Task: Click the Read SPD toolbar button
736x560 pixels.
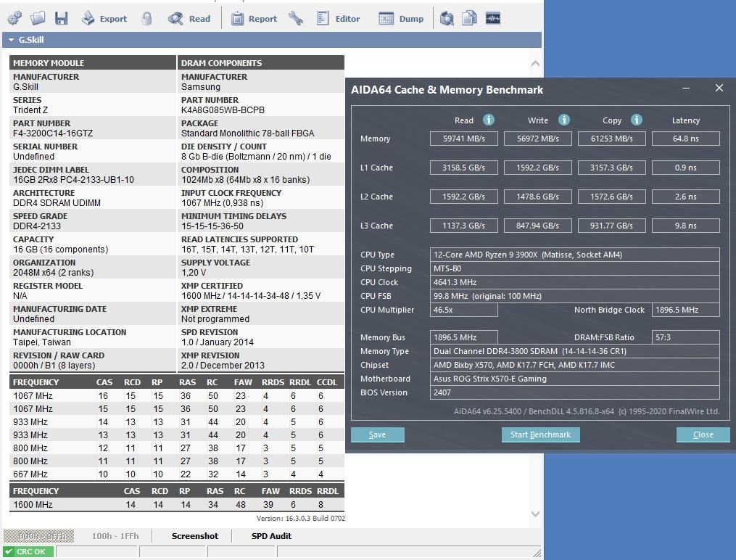Action: pyautogui.click(x=189, y=18)
